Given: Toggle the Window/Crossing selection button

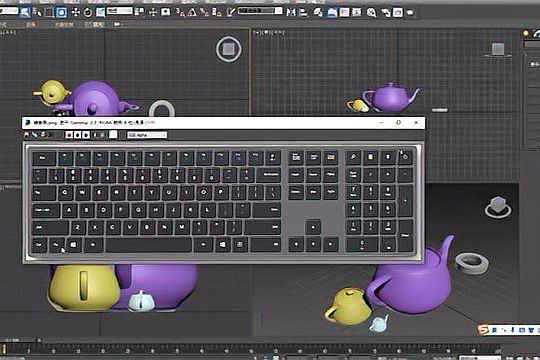Looking at the screenshot, I should pyautogui.click(x=62, y=13).
